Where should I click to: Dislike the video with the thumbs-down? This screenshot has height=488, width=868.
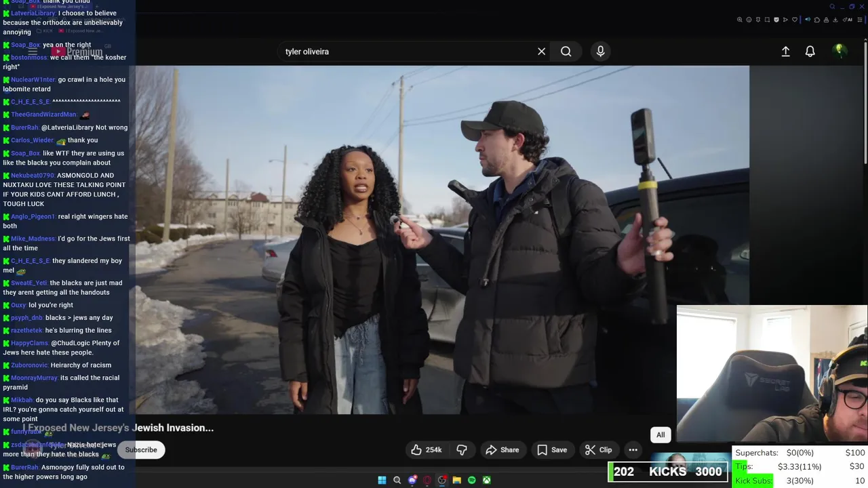point(462,450)
